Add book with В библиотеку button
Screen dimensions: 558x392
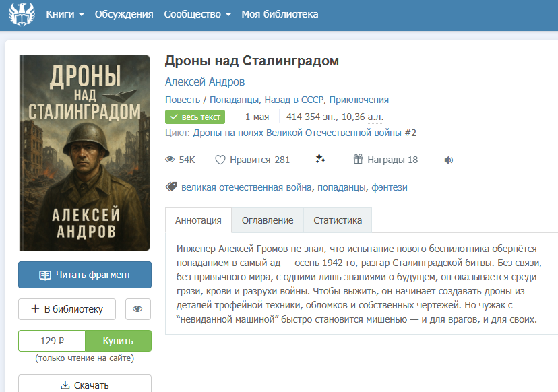[67, 308]
